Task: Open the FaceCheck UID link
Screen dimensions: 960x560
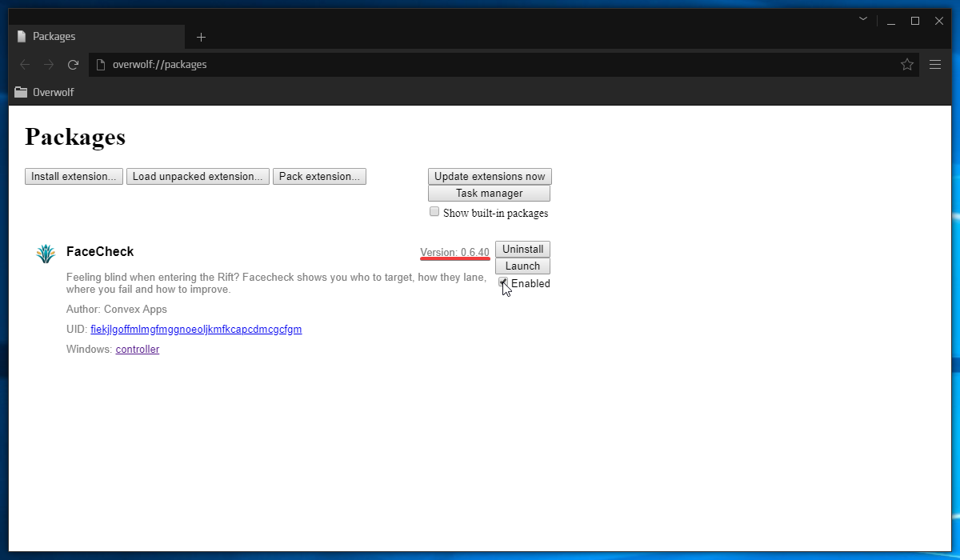Action: pos(196,330)
